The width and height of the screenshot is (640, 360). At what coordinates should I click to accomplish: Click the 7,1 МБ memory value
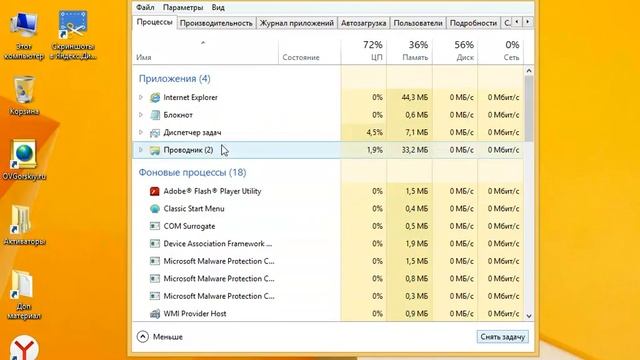pos(417,133)
